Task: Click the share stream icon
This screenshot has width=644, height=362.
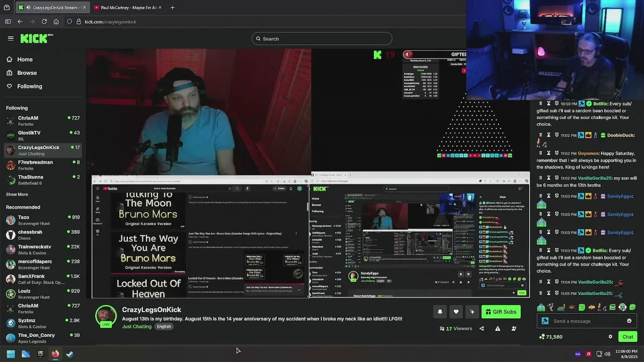Action: coord(481,328)
